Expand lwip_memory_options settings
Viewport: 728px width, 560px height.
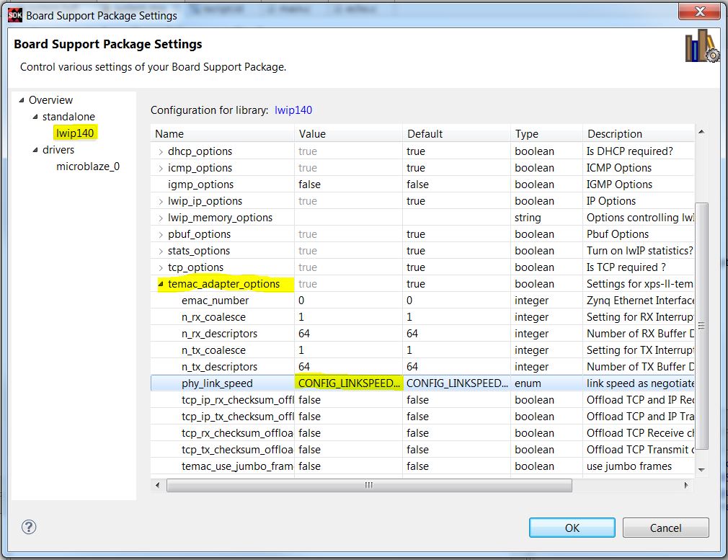161,218
